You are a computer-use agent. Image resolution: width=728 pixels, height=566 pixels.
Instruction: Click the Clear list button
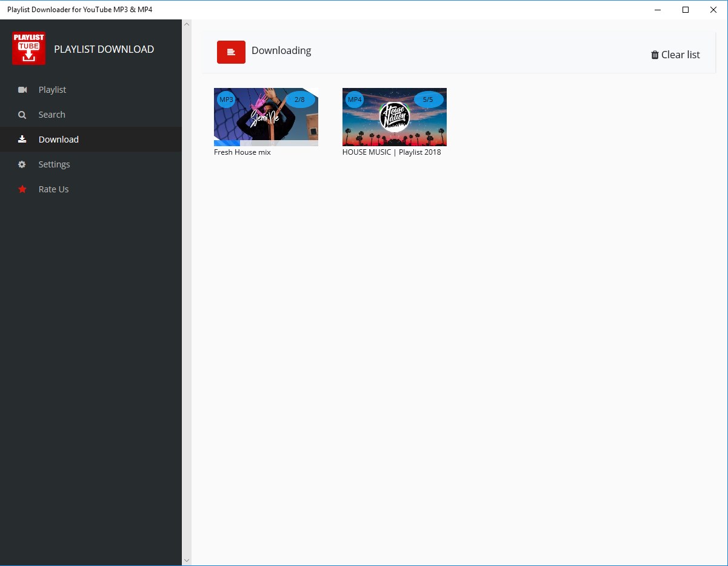pos(675,55)
